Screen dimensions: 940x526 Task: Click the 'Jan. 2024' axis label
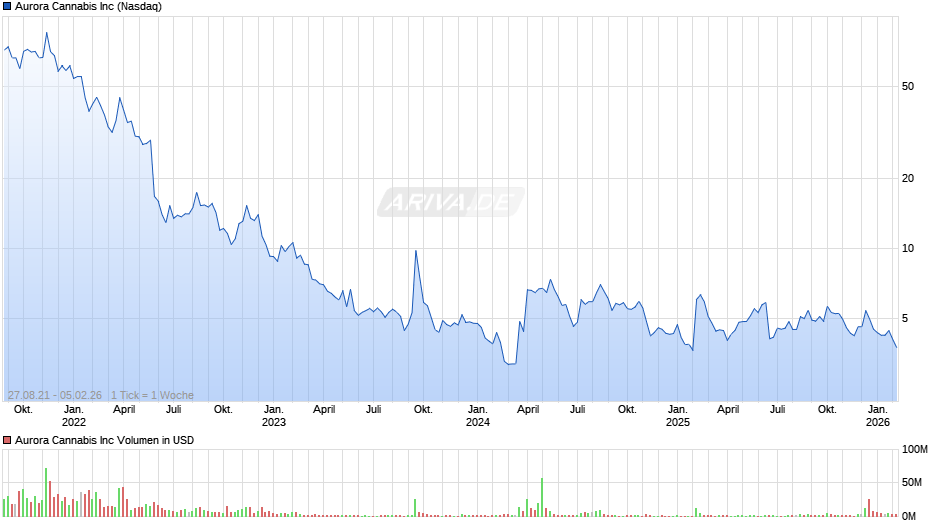pyautogui.click(x=478, y=416)
